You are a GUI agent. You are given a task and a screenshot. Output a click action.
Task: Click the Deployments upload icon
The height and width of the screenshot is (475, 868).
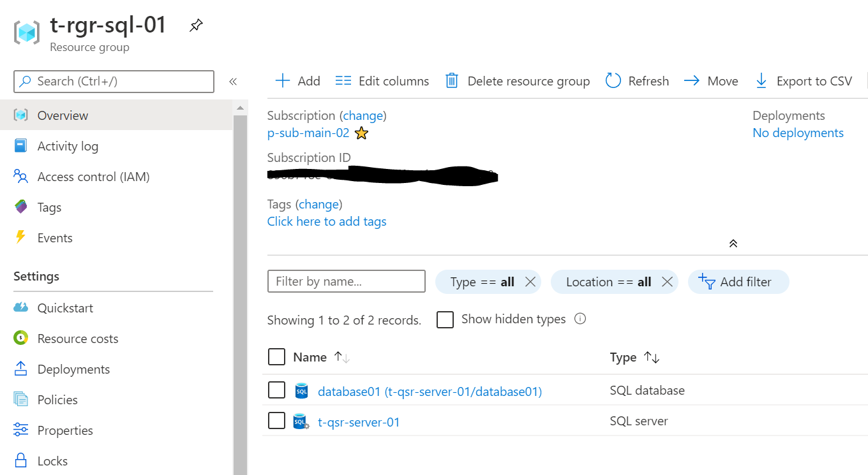[21, 369]
